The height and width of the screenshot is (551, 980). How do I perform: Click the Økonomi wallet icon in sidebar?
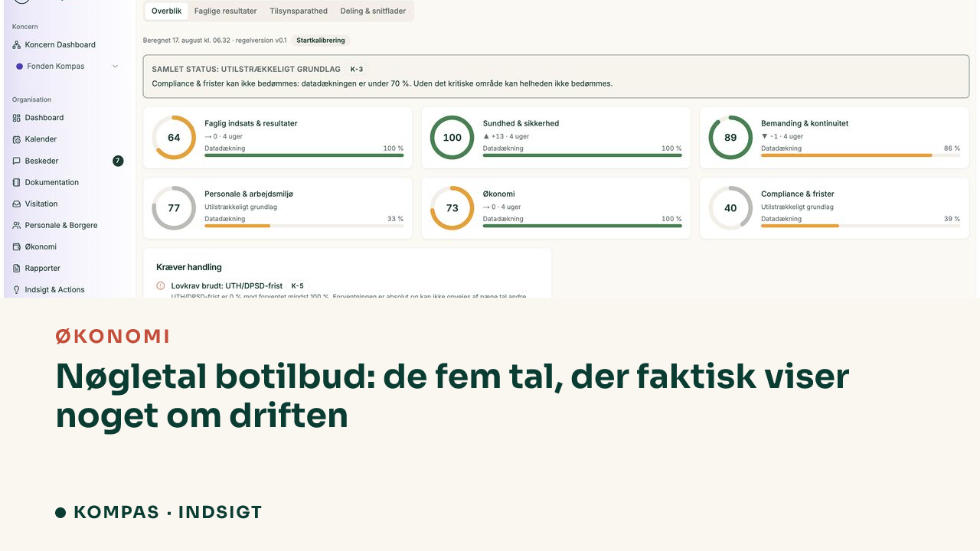(x=17, y=246)
